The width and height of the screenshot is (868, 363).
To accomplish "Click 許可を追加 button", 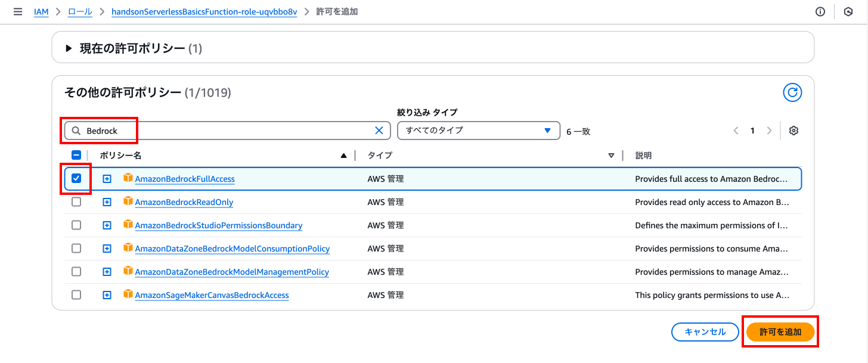I will [x=780, y=332].
